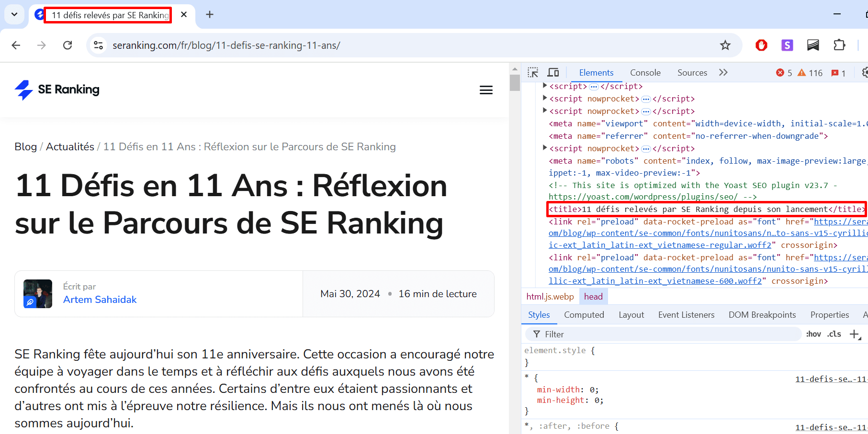The height and width of the screenshot is (434, 868).
Task: Select the viewport meta tag line
Action: [x=708, y=123]
